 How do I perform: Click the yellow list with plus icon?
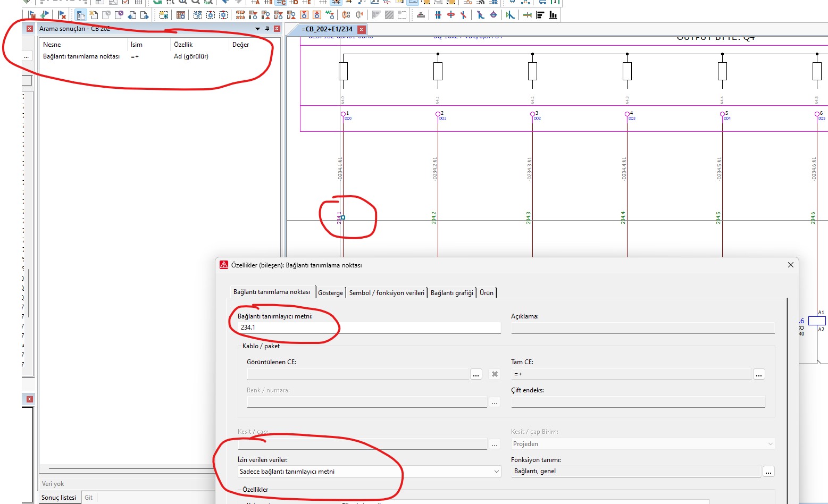tap(164, 15)
